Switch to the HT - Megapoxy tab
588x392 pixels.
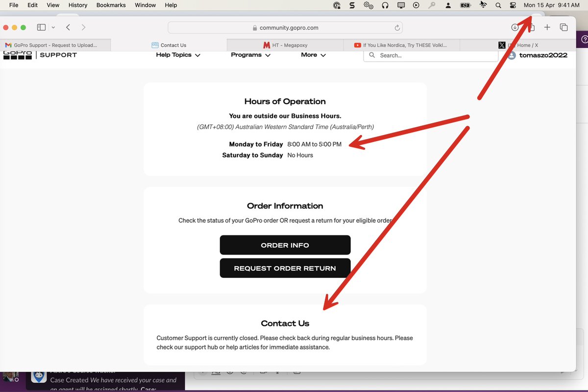coord(285,45)
